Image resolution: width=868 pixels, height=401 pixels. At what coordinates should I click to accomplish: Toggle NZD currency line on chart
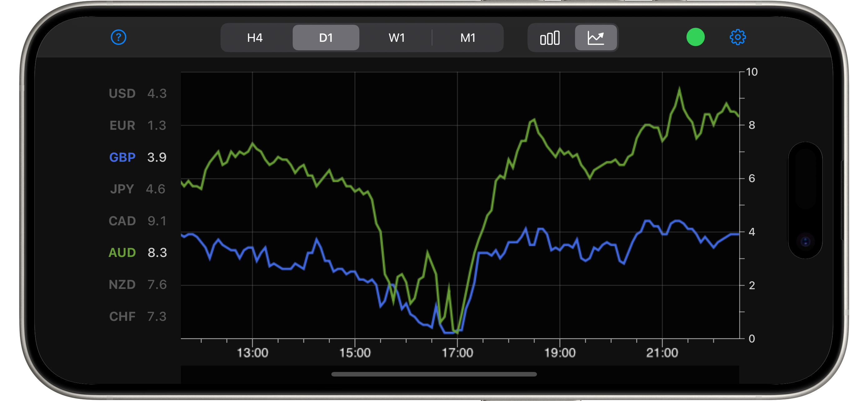pyautogui.click(x=122, y=285)
